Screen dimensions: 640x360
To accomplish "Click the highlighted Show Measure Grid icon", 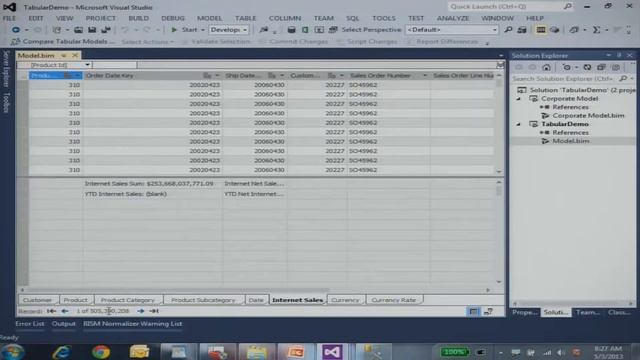I will [541, 30].
